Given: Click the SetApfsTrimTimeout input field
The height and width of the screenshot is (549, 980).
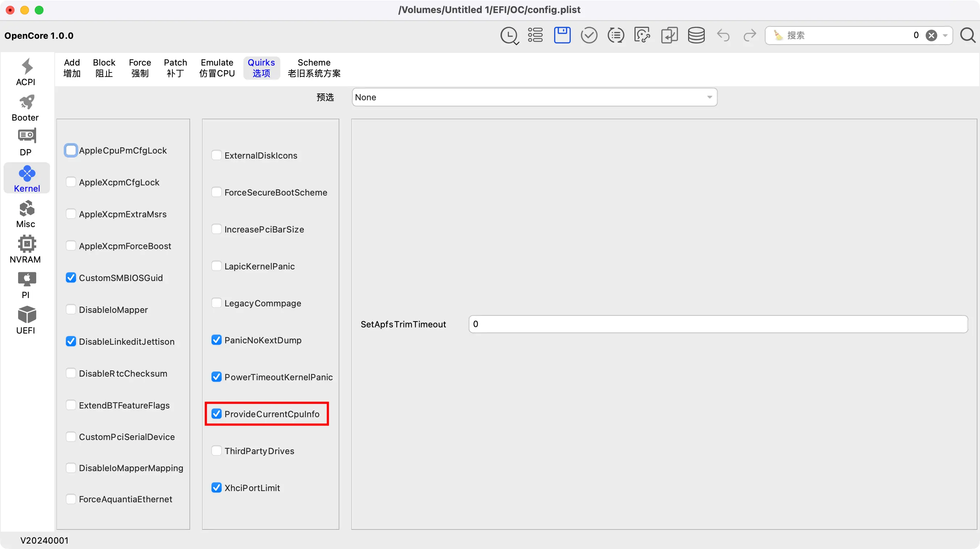Looking at the screenshot, I should [x=717, y=324].
